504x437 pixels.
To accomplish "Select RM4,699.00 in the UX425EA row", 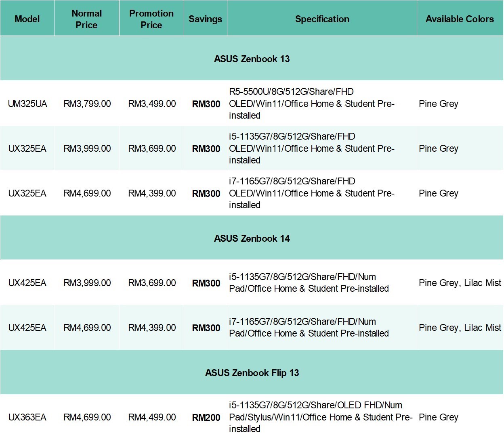I will click(87, 328).
